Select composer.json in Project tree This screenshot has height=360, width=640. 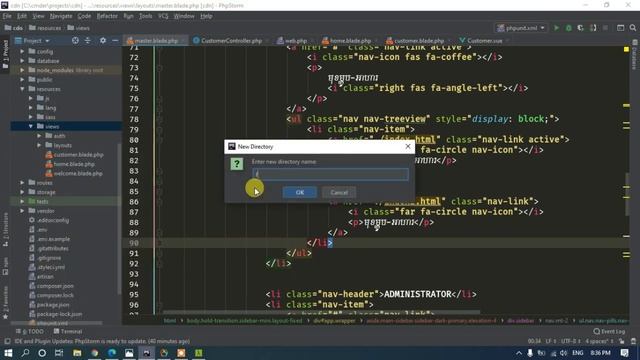(x=51, y=286)
